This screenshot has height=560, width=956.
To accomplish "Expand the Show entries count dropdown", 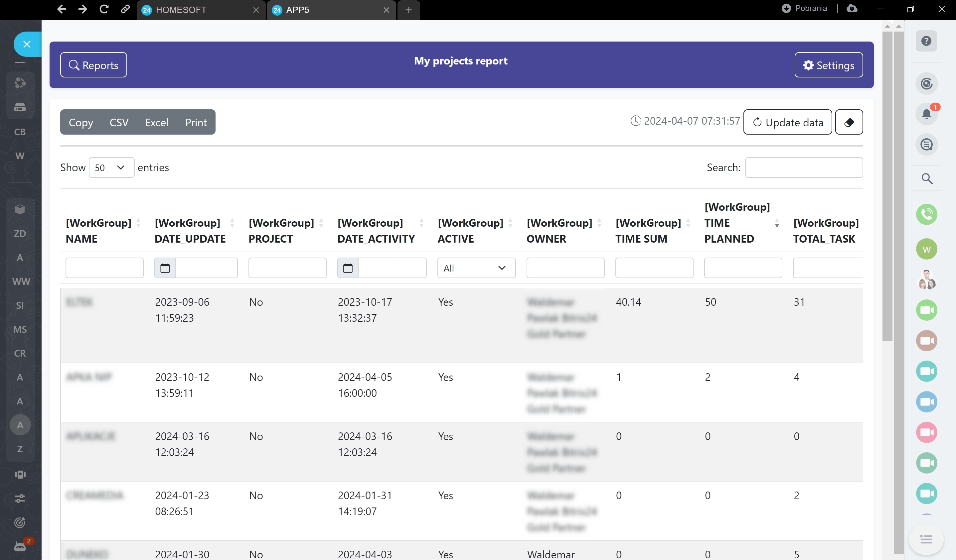I will point(111,168).
